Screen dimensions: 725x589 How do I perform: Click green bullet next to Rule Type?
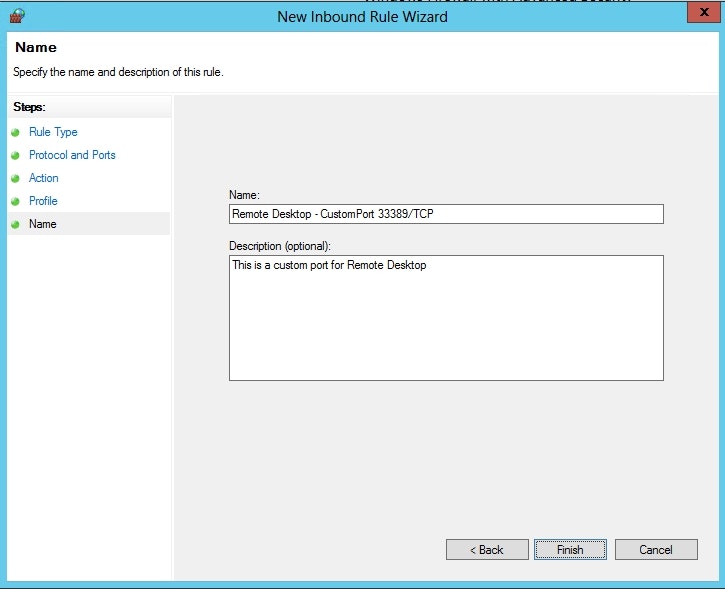(x=15, y=133)
